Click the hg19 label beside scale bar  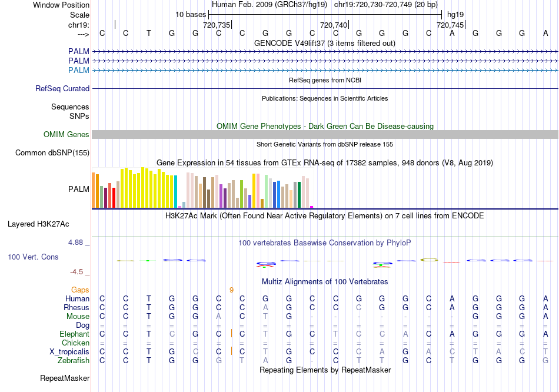455,15
